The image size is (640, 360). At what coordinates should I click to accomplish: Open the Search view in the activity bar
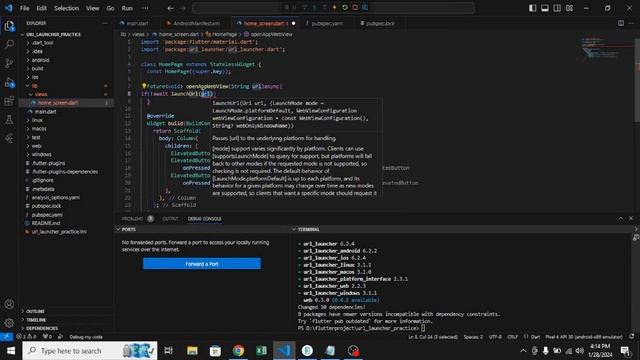[9, 44]
